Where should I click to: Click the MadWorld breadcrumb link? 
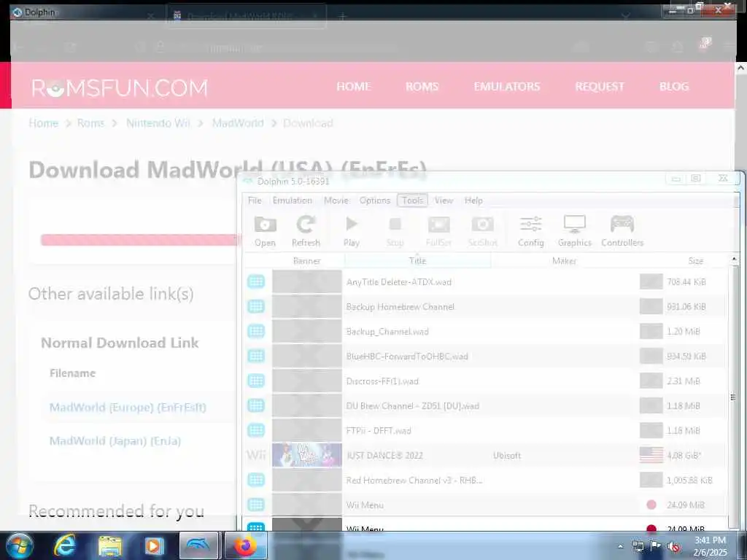click(238, 123)
